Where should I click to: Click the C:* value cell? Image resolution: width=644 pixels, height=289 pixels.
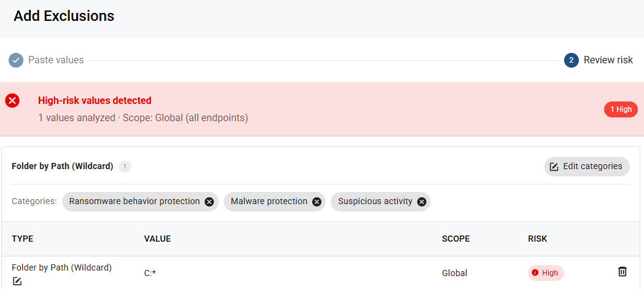pyautogui.click(x=151, y=273)
